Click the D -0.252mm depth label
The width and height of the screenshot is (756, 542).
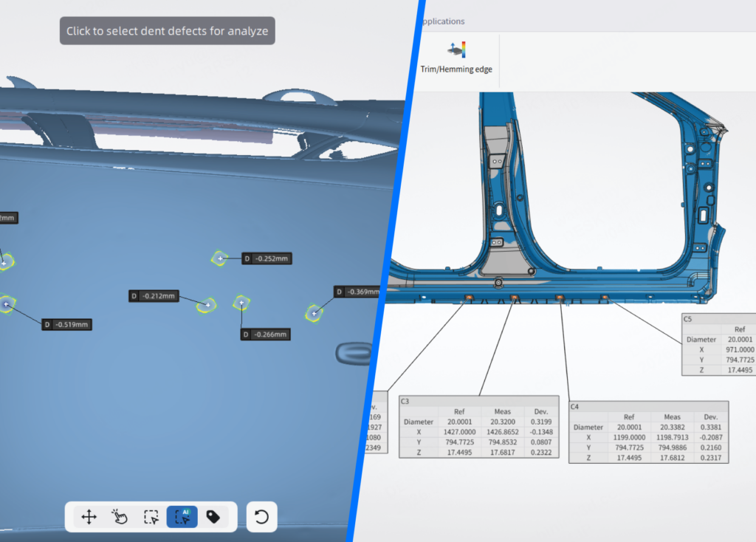267,258
